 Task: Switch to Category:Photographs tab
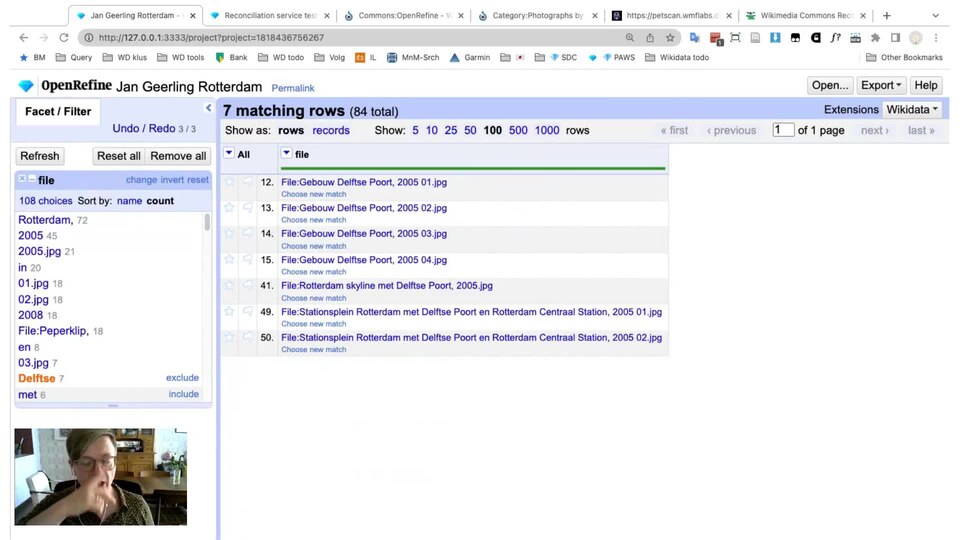538,15
